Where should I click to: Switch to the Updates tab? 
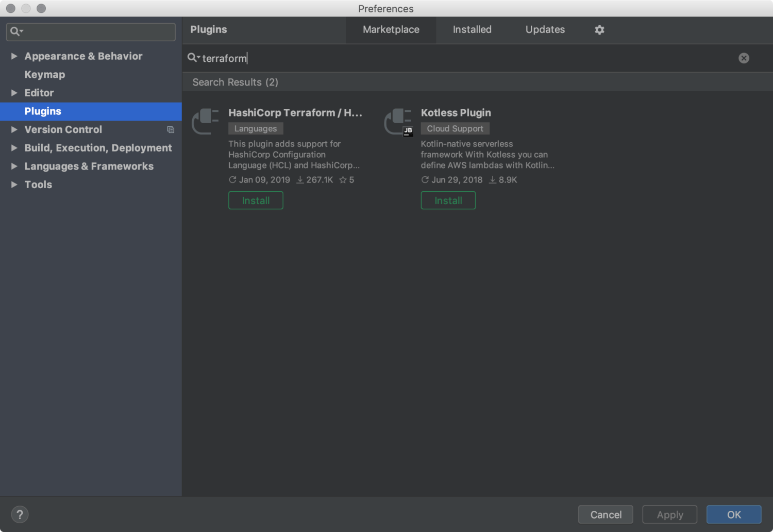tap(545, 30)
